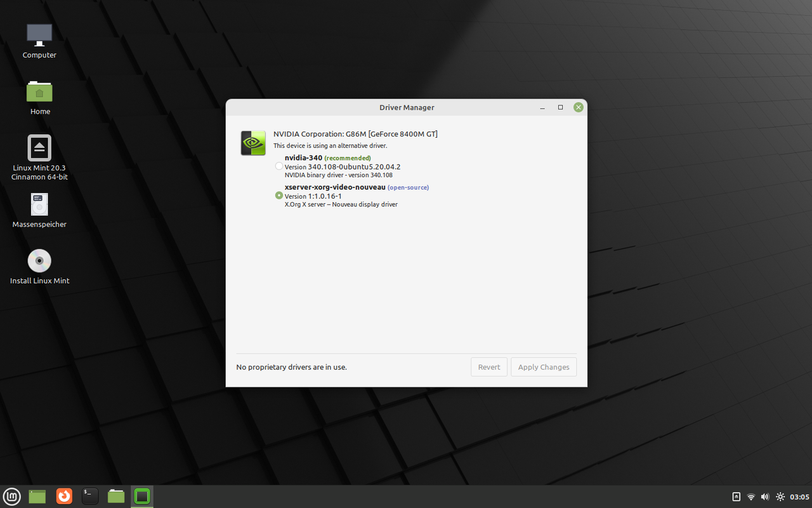Open the brightness tray icon
812x508 pixels.
(780, 497)
